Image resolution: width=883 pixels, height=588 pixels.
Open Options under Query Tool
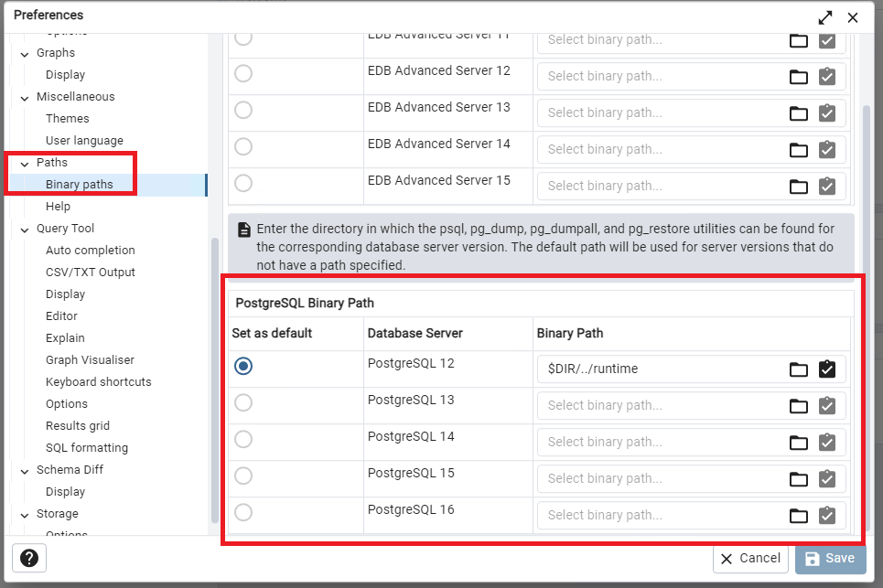pos(67,404)
